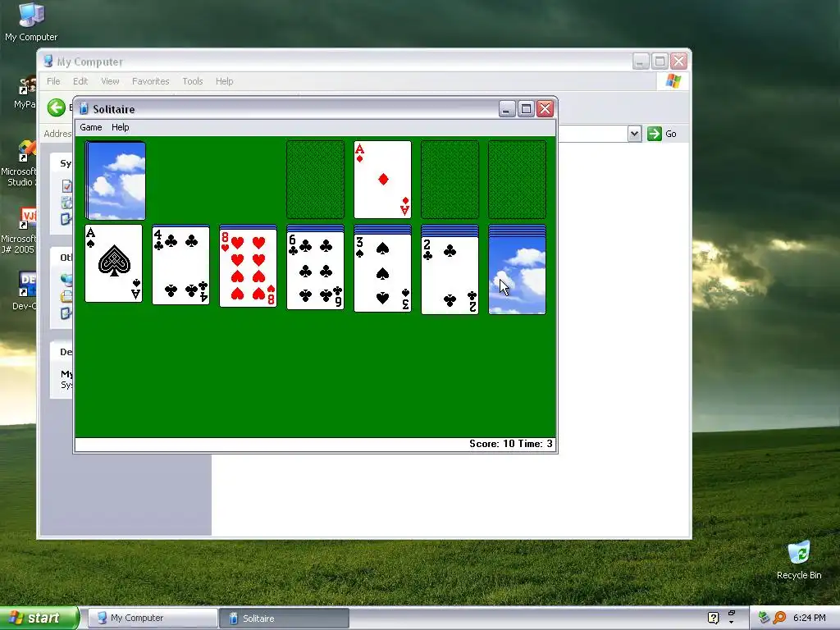Select the 6 of Clubs card
The height and width of the screenshot is (630, 840).
pyautogui.click(x=316, y=271)
